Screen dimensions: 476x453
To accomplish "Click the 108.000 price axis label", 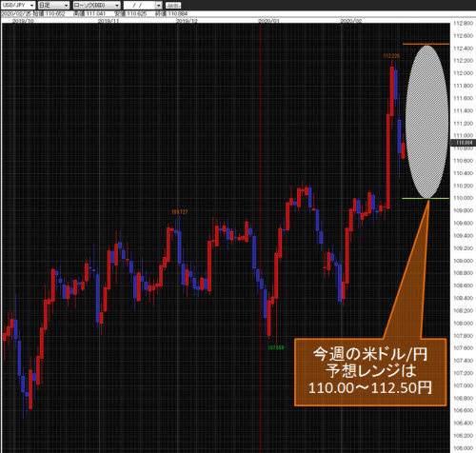I will tap(464, 323).
